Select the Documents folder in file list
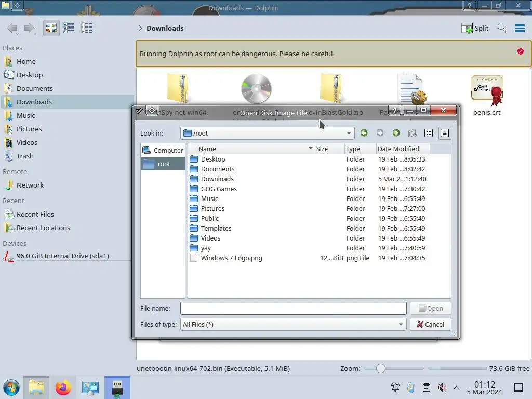 218,169
